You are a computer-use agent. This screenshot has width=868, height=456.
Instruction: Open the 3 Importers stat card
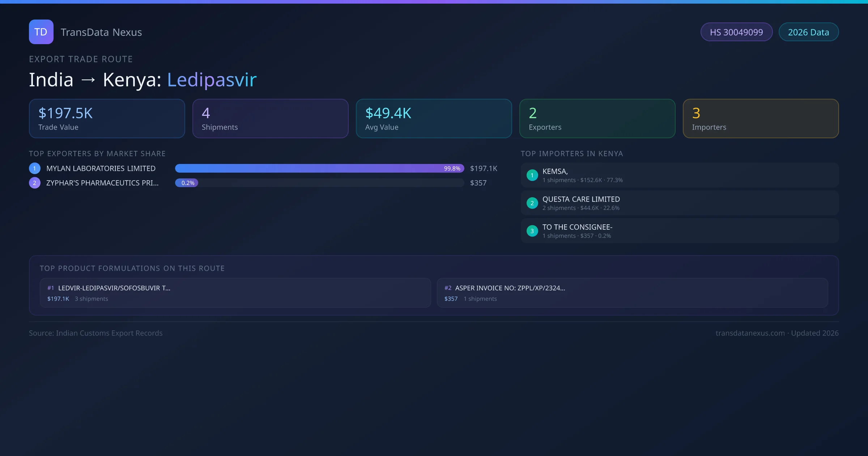tap(761, 118)
